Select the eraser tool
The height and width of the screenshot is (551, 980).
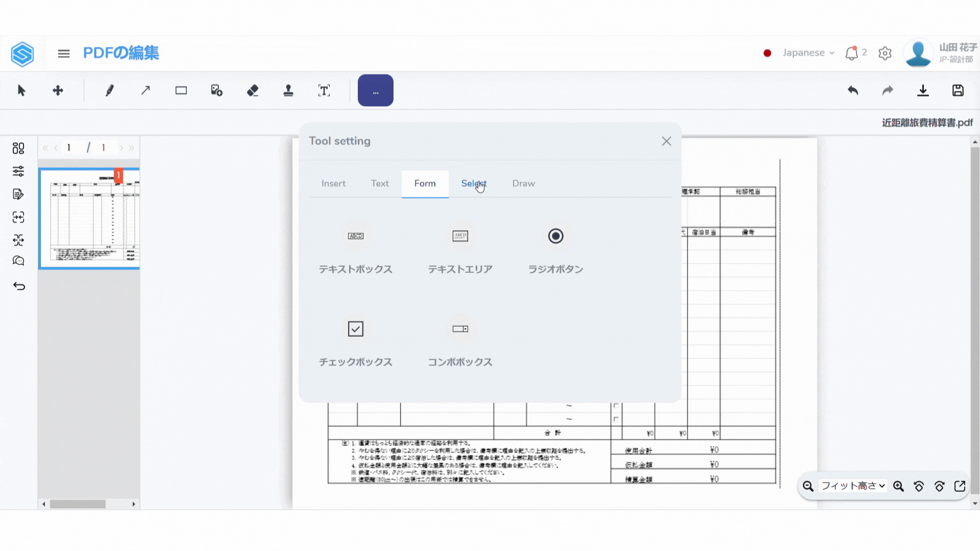tap(253, 91)
